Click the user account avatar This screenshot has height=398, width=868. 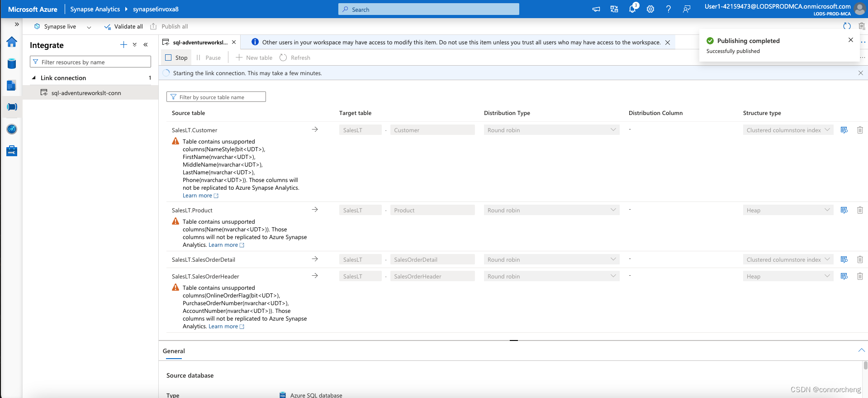pyautogui.click(x=859, y=9)
